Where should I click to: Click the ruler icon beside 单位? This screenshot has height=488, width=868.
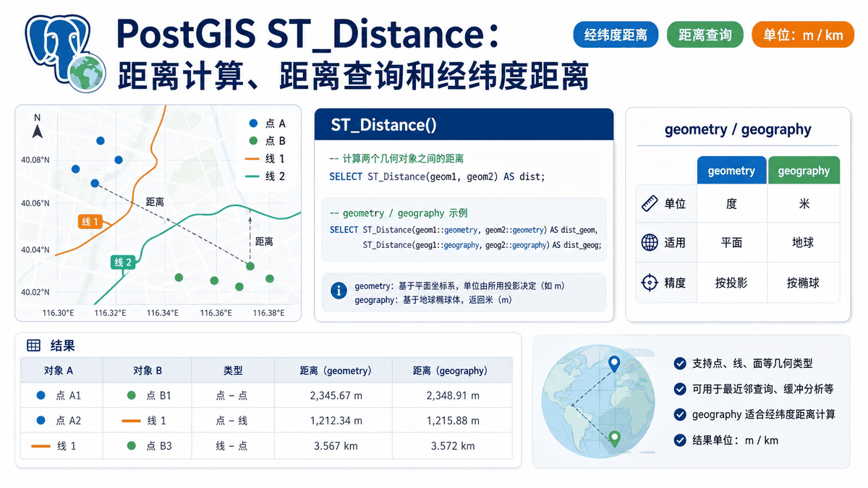(650, 204)
